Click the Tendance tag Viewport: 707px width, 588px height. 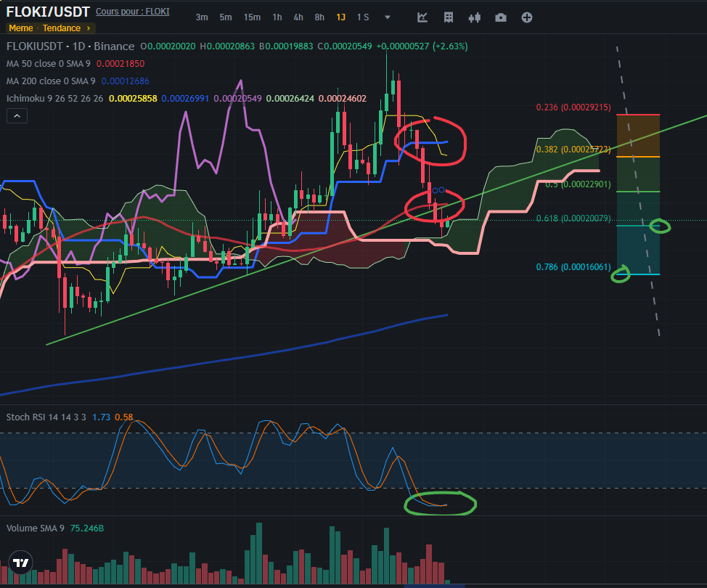61,28
